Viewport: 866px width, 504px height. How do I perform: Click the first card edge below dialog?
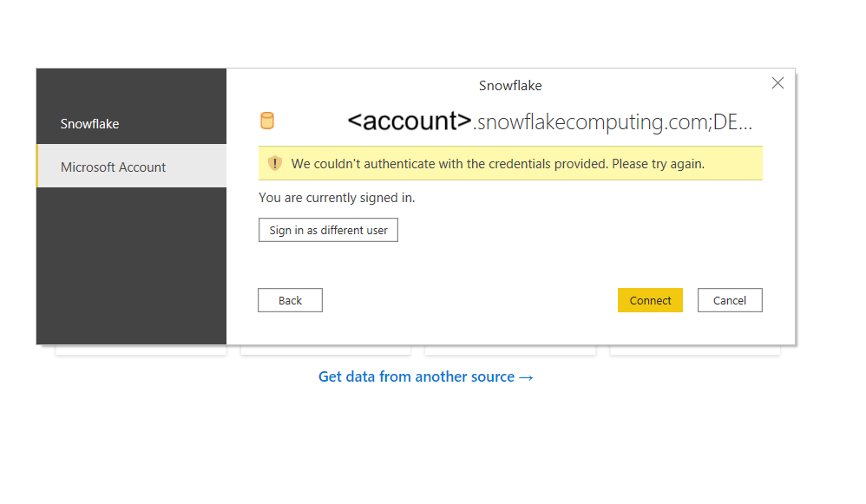point(141,350)
